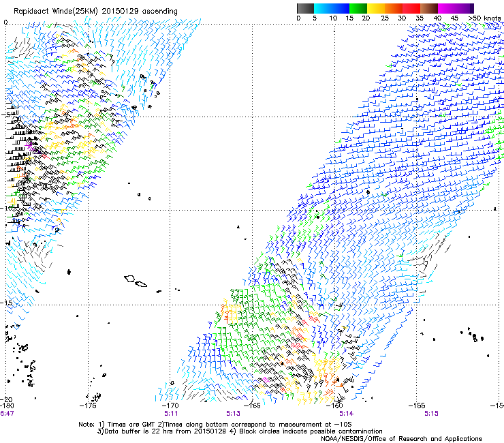Click the '>50 knots' legend label
The image size is (504, 443).
pos(484,18)
